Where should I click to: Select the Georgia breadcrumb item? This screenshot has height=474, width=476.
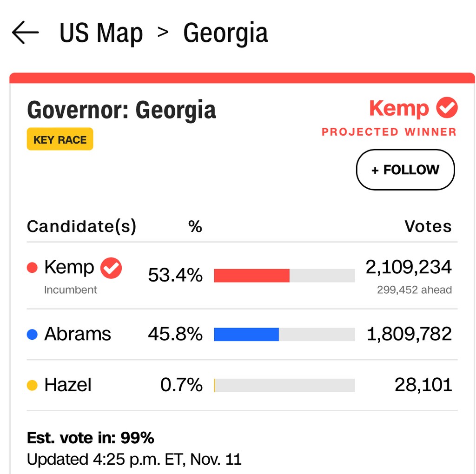(x=225, y=33)
